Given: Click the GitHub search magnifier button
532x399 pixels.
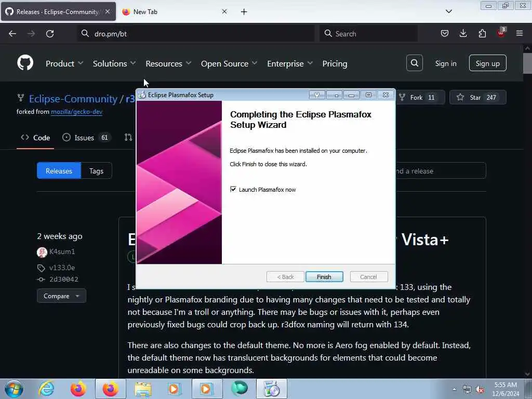Looking at the screenshot, I should point(414,63).
